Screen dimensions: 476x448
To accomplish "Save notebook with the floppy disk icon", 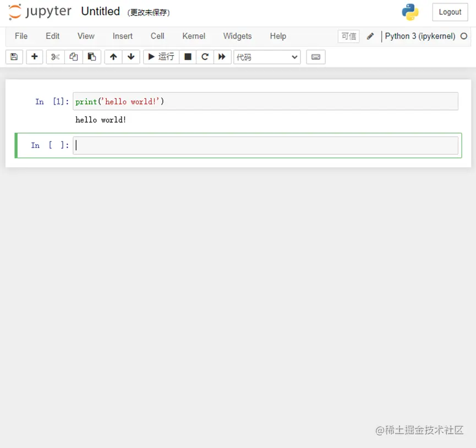I will (x=14, y=57).
